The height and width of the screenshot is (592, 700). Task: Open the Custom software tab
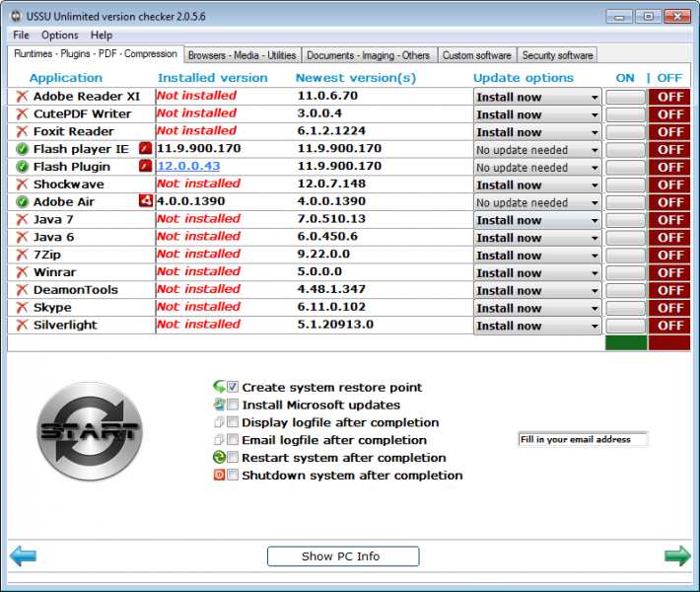[477, 55]
